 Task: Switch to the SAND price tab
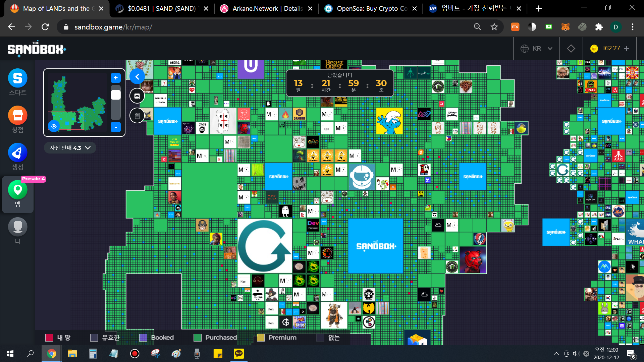tap(162, 9)
